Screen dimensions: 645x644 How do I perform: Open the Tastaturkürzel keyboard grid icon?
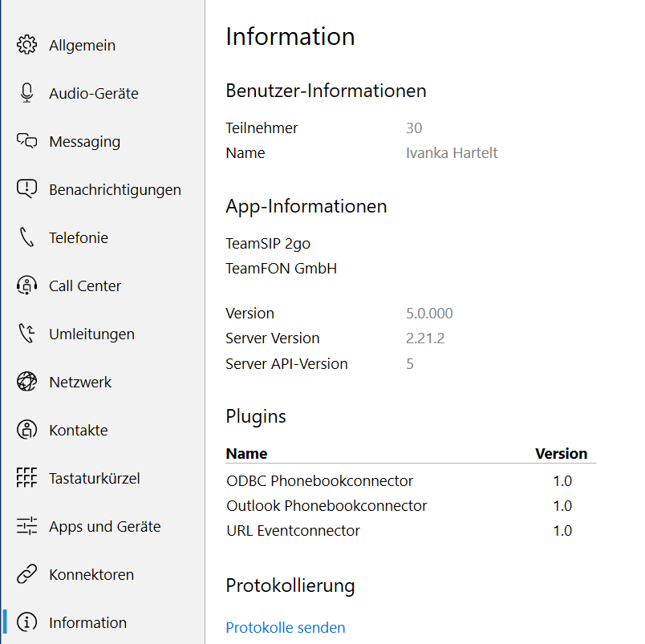26,478
